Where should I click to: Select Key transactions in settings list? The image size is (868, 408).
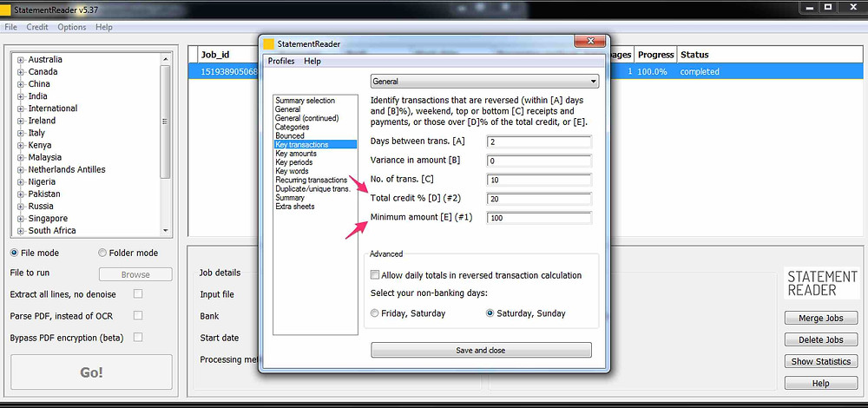[x=316, y=144]
